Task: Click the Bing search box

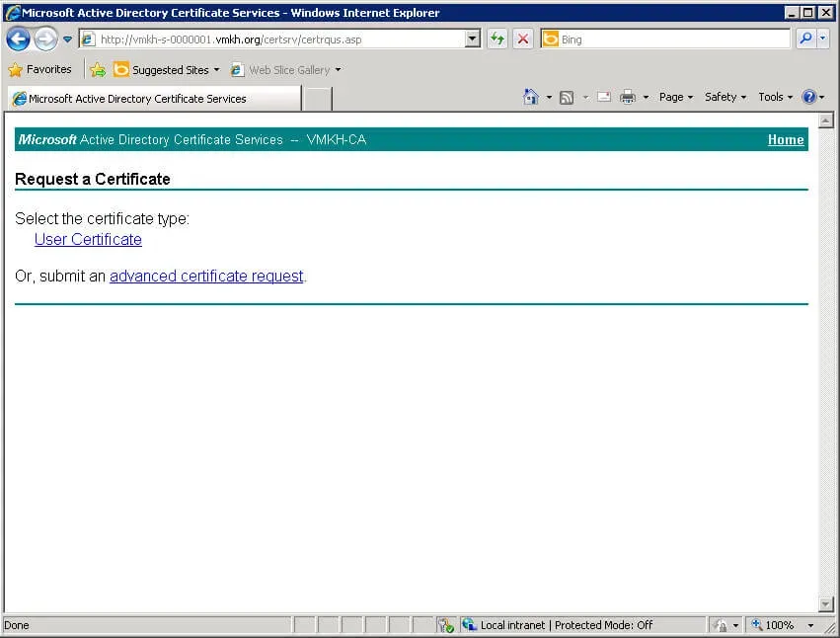Action: (x=665, y=40)
